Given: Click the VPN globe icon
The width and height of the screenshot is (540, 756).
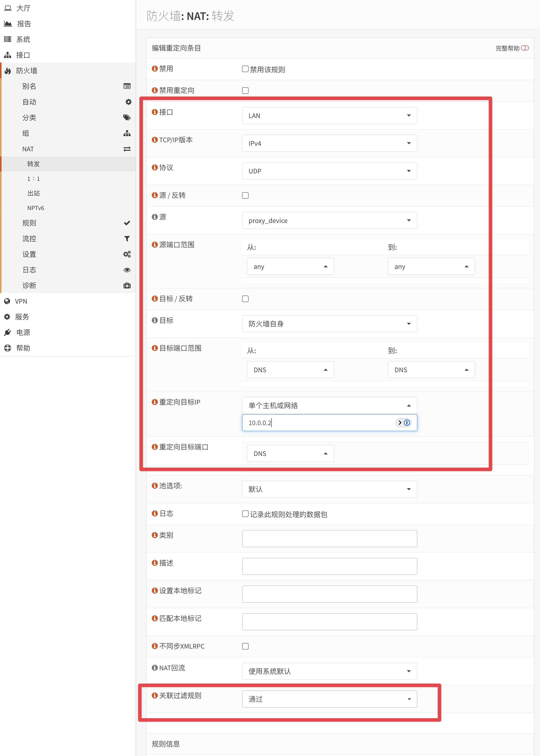Looking at the screenshot, I should [7, 301].
